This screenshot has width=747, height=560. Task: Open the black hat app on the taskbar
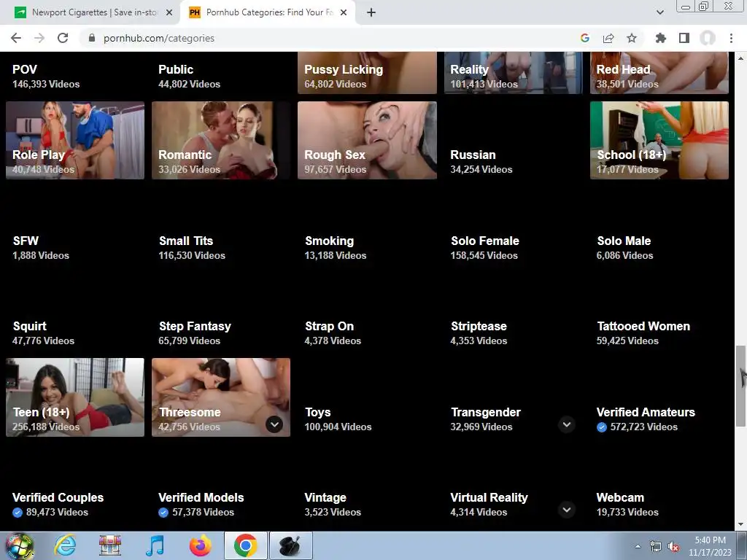tap(290, 545)
